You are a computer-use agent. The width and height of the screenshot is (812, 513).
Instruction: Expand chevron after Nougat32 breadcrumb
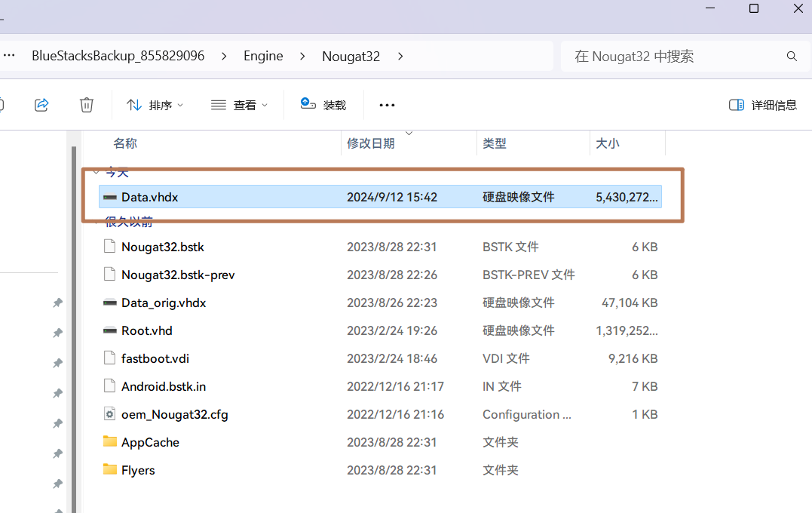point(400,56)
